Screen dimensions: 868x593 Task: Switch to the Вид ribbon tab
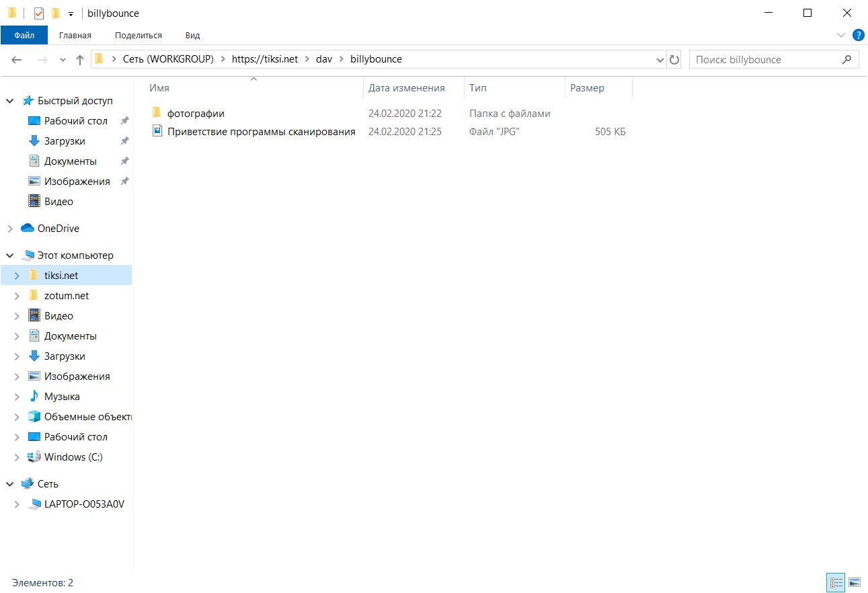192,35
